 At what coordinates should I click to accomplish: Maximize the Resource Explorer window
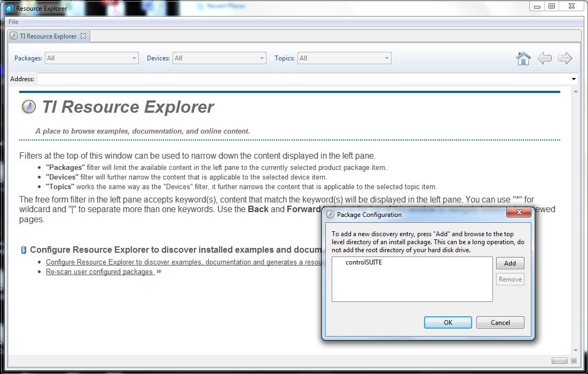click(x=551, y=6)
